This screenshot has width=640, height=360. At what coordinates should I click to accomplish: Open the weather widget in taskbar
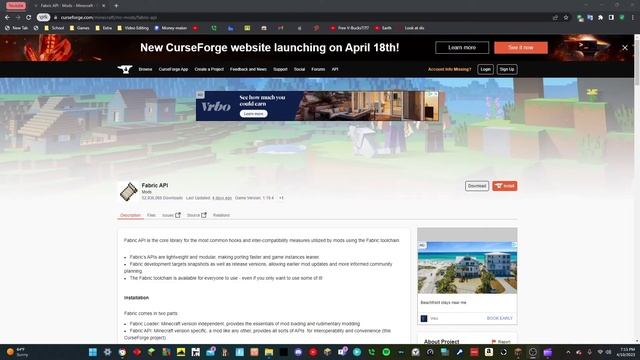click(x=18, y=352)
